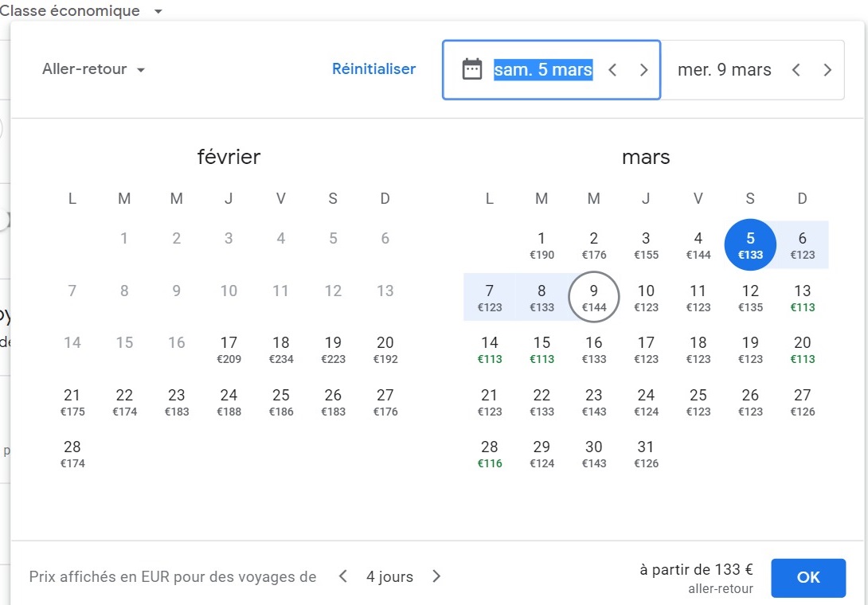The width and height of the screenshot is (868, 605).
Task: Pick 9 March circled at €144
Action: [593, 297]
